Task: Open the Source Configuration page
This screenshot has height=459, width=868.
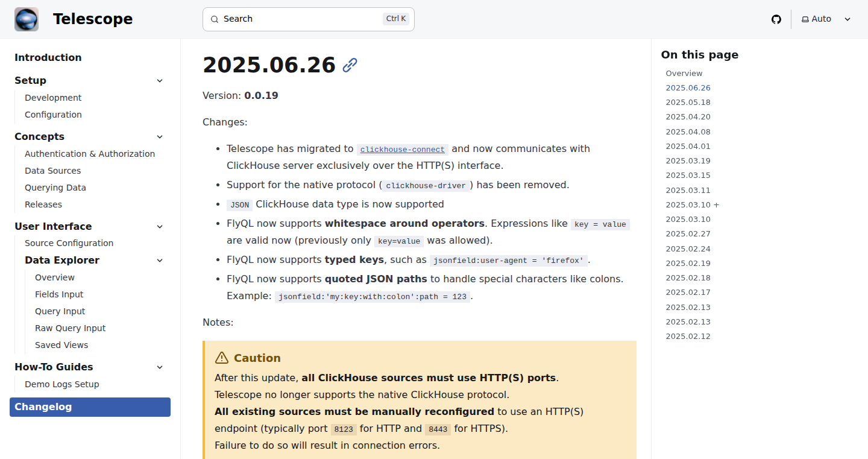Action: tap(69, 243)
